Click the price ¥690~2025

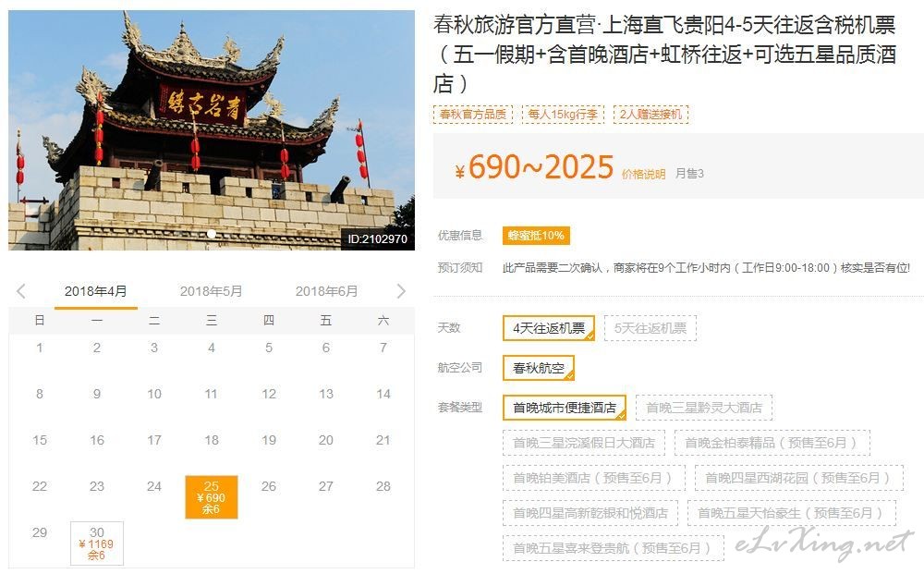click(x=534, y=166)
